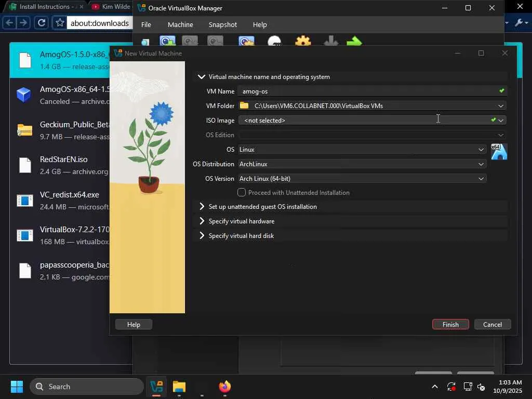Open the File menu in VirtualBox Manager

pos(146,24)
